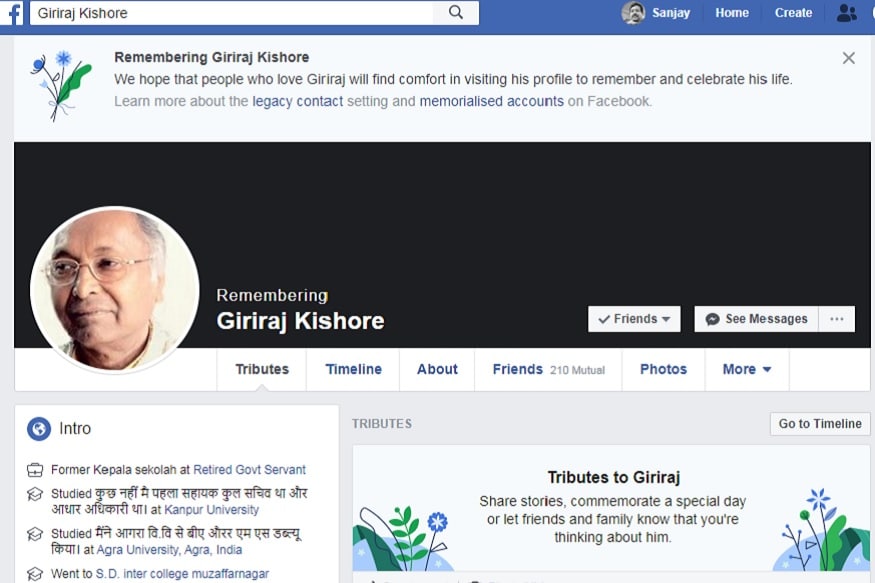
Task: Click the graduation cap beside Kanpur University
Action: point(35,494)
